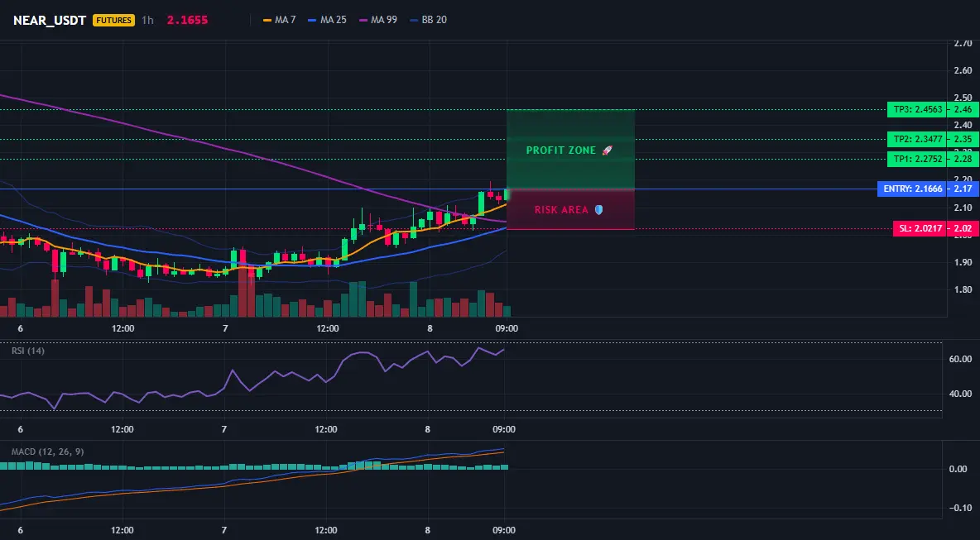The height and width of the screenshot is (540, 980).
Task: Click the SL: 2.0217 label
Action: tap(920, 229)
